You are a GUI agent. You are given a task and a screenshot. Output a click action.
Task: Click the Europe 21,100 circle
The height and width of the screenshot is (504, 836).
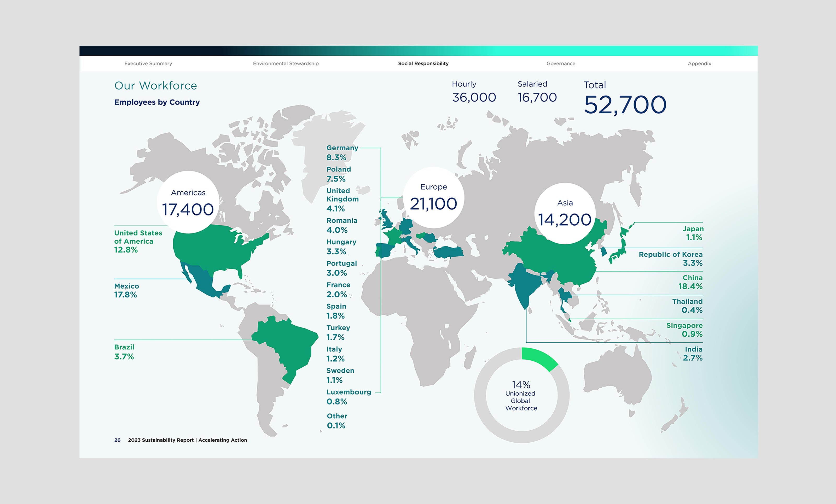[433, 197]
